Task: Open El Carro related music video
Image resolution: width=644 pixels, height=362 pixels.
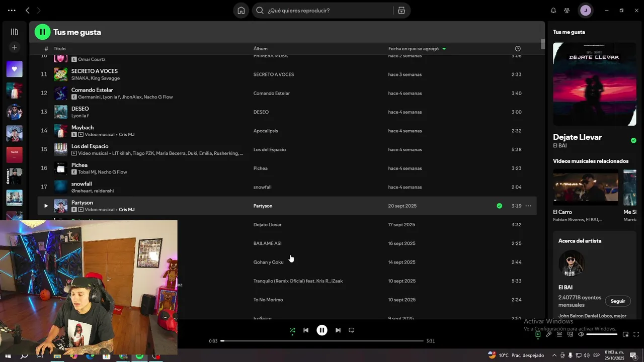Action: tap(586, 187)
